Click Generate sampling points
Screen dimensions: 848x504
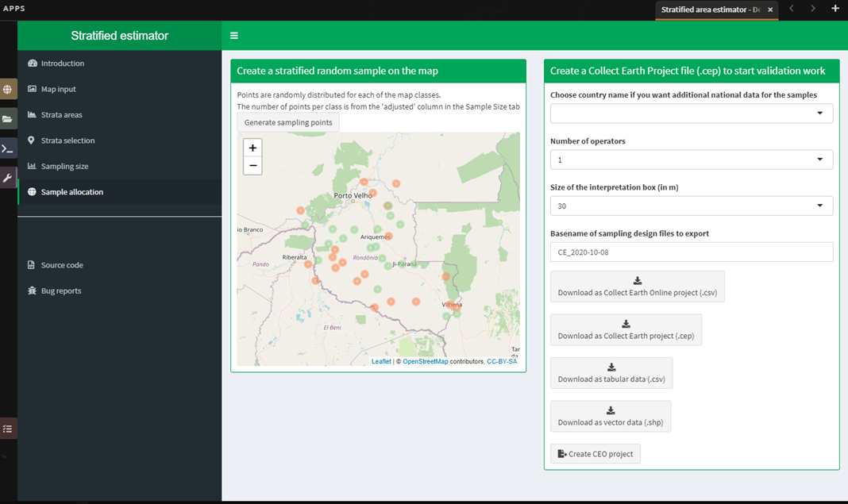pos(287,121)
